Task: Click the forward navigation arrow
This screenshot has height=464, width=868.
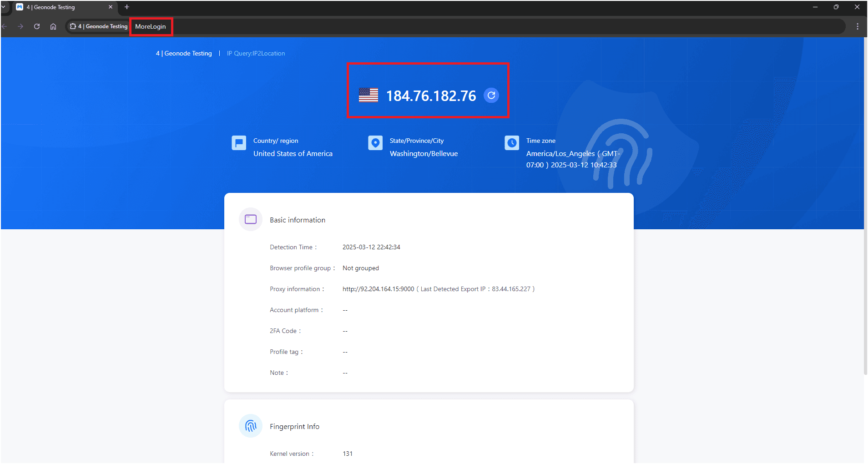Action: [20, 26]
